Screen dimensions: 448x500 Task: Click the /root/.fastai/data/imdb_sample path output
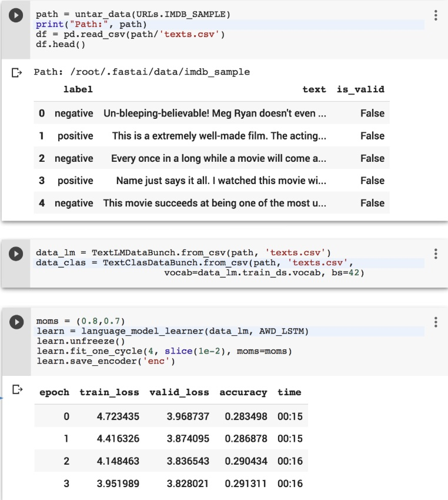(160, 72)
